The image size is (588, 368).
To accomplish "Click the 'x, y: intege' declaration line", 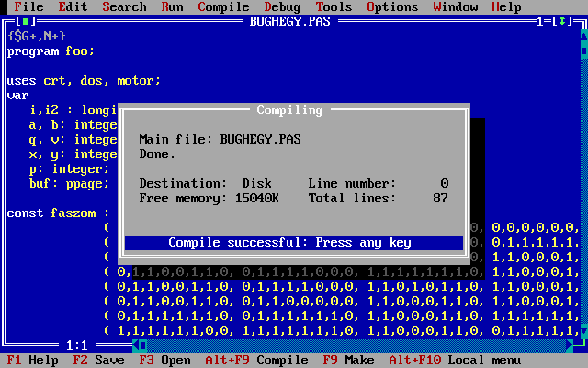I will click(x=73, y=154).
